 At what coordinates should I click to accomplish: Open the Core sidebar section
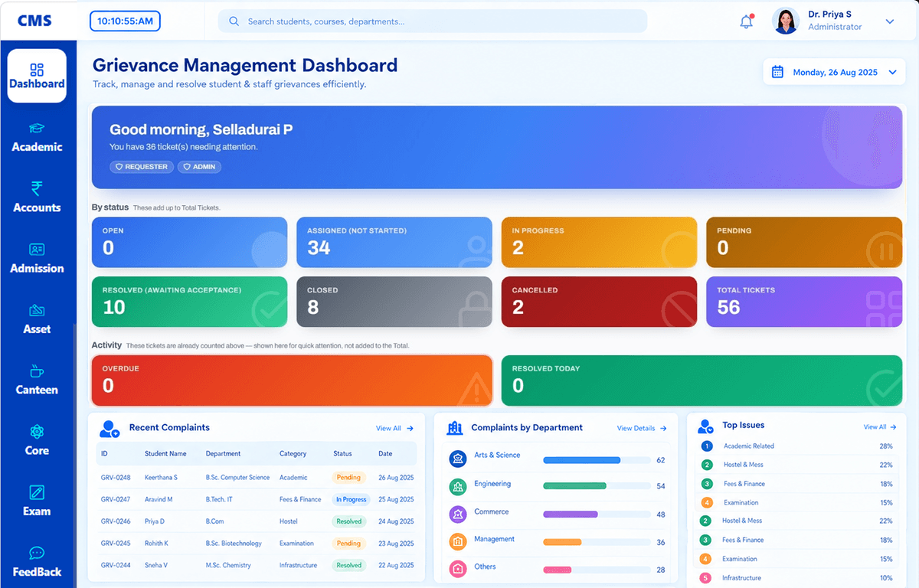coord(37,441)
